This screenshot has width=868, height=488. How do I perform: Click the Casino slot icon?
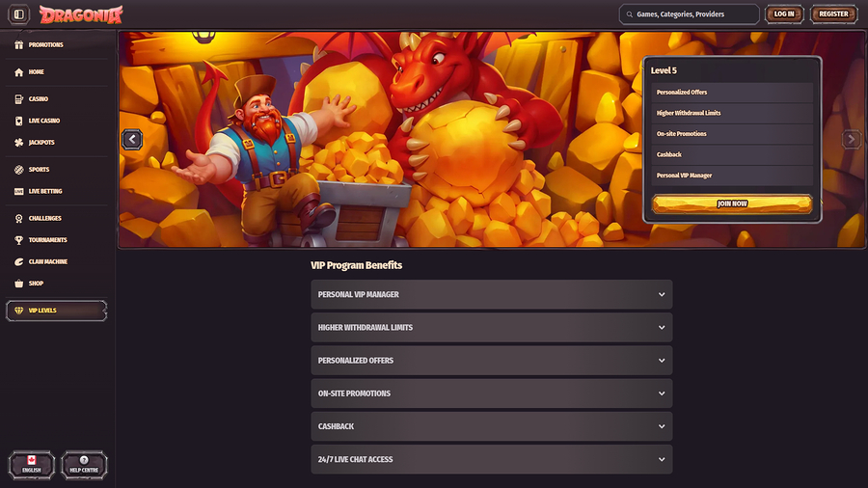tap(19, 99)
